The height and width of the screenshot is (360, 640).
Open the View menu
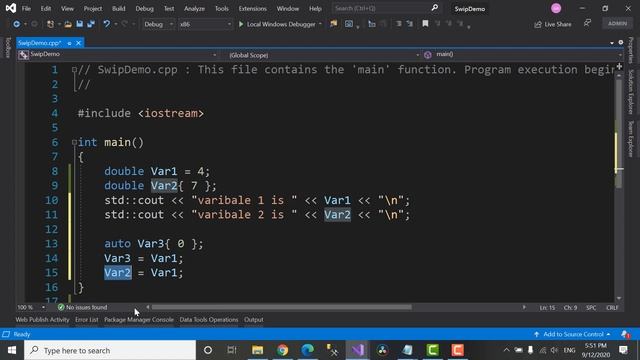(67, 8)
